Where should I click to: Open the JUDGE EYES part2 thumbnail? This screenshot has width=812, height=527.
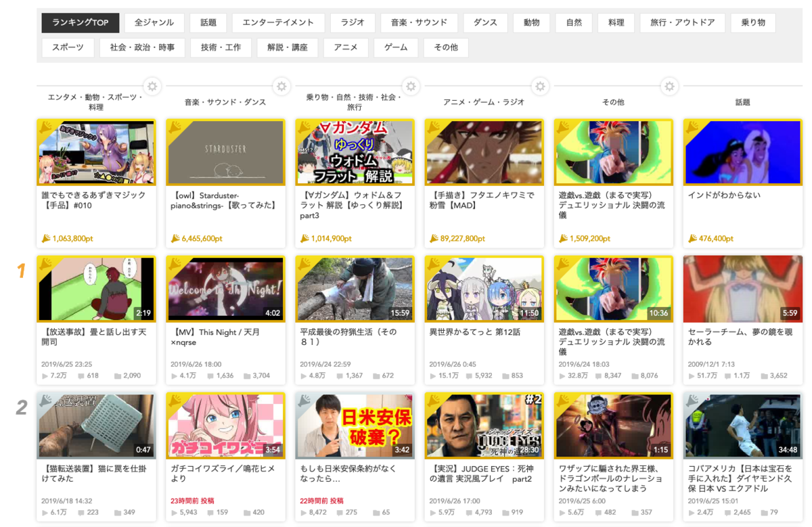tap(484, 426)
